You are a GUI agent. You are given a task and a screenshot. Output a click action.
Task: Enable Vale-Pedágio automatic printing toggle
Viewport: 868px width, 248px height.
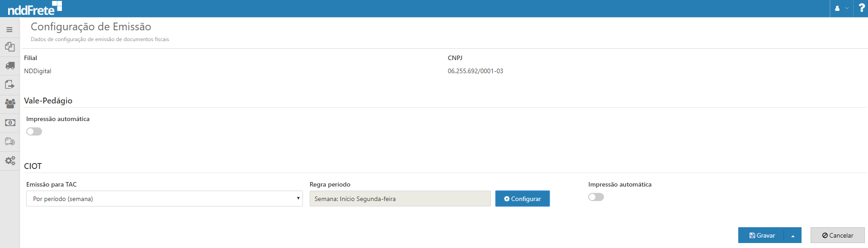point(34,131)
